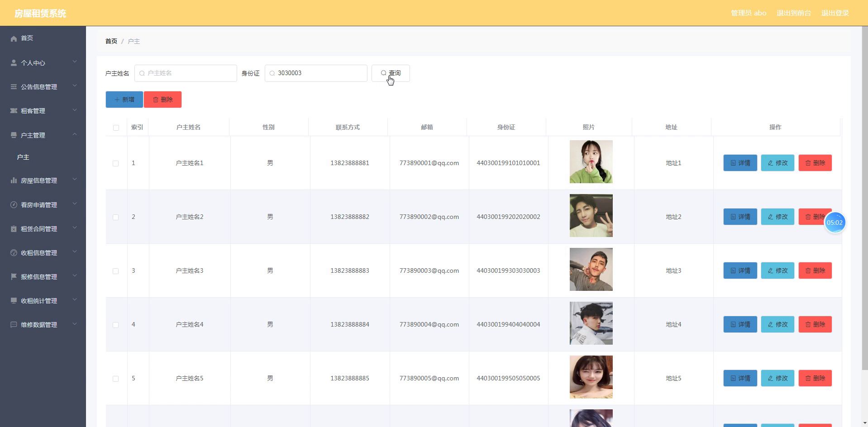Click the 房屋租赁系统 title

click(x=40, y=14)
